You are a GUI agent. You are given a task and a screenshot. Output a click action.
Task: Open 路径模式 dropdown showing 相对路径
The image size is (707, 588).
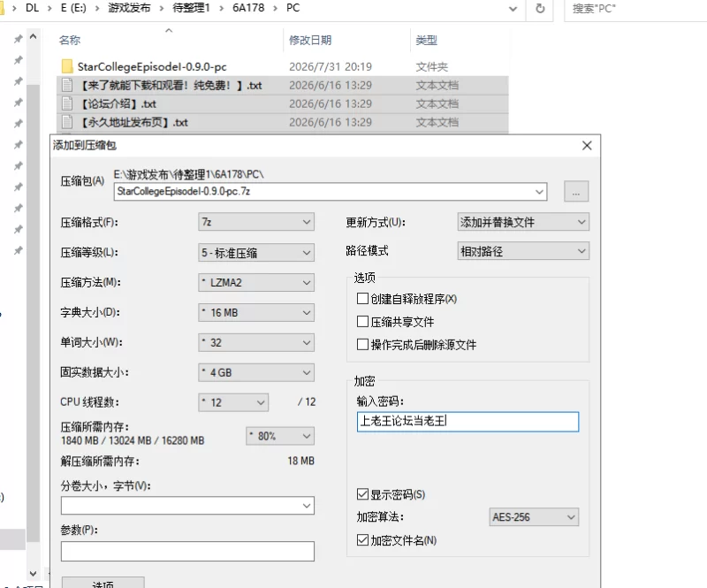[523, 251]
